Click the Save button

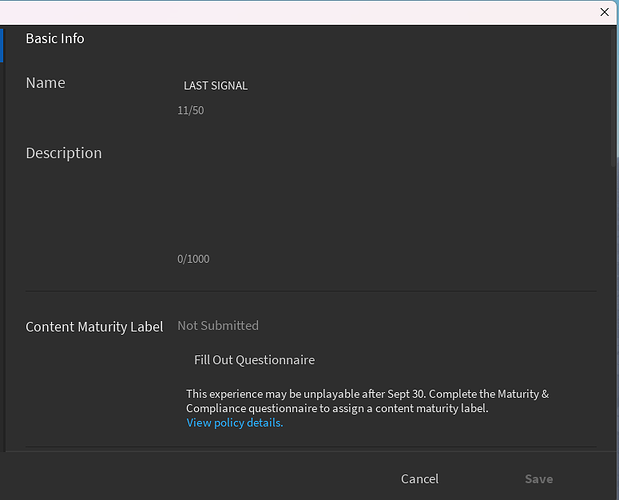[538, 479]
